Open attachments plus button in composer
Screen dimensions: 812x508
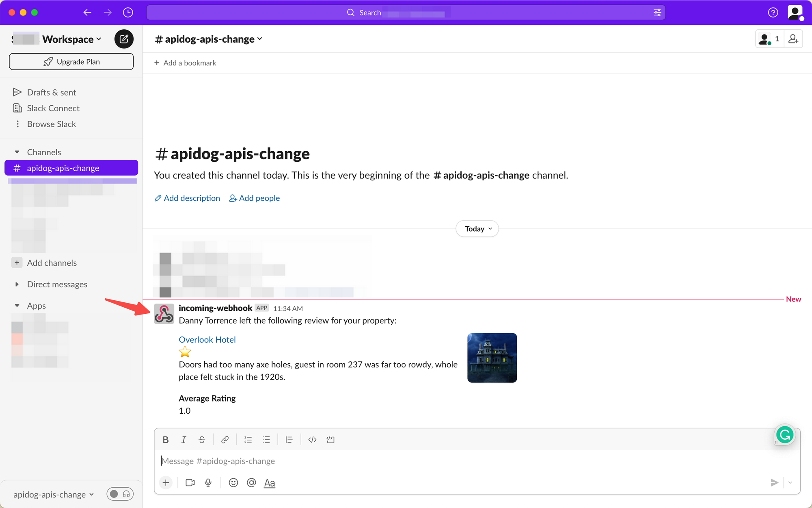pos(166,482)
